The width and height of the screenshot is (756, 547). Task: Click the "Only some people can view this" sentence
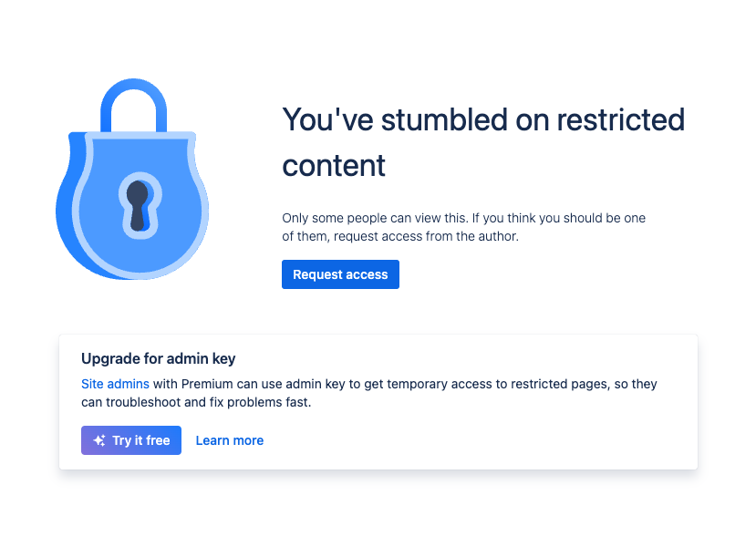click(375, 218)
